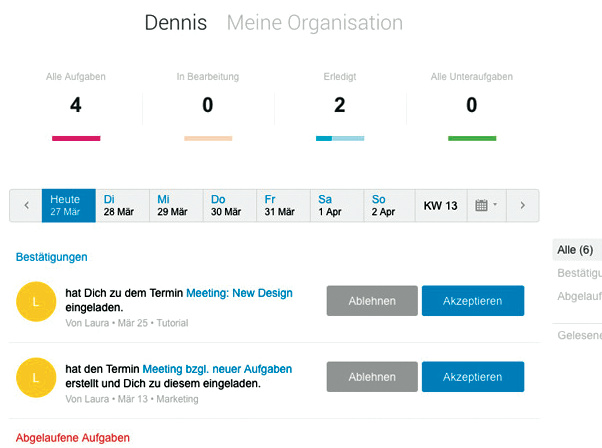Show the Alle (6) notifications filter
The height and width of the screenshot is (448, 602).
tap(575, 250)
